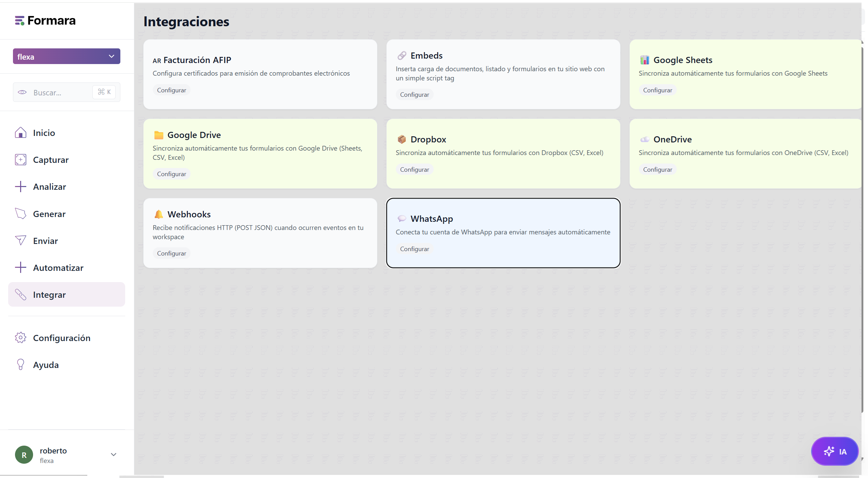This screenshot has width=868, height=478.
Task: Click the Automatizar plus icon
Action: (x=20, y=267)
